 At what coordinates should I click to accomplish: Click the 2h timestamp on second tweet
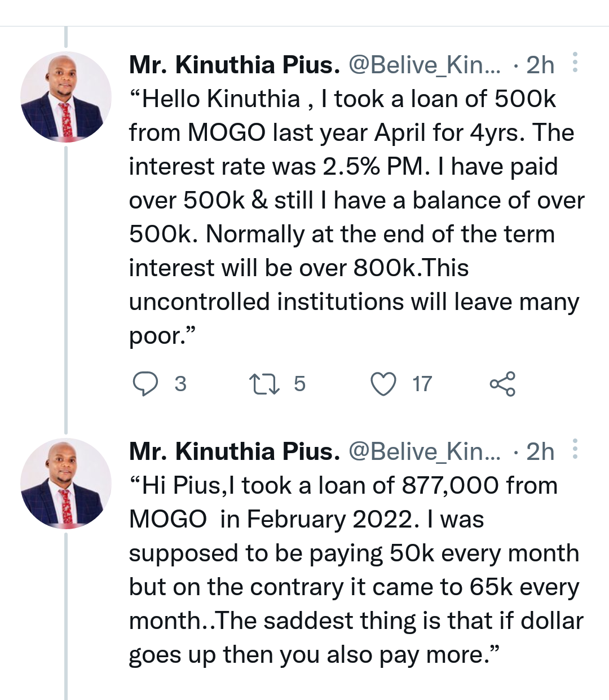click(540, 452)
